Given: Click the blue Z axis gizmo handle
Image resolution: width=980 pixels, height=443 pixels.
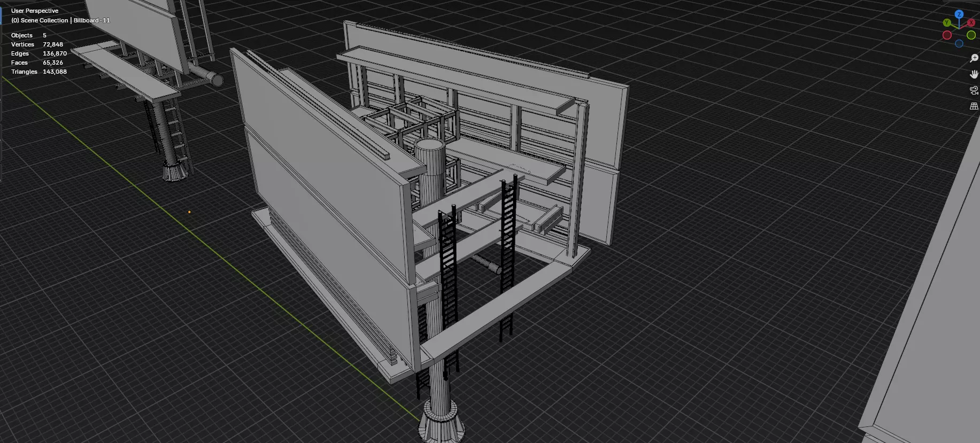Looking at the screenshot, I should pos(959,14).
